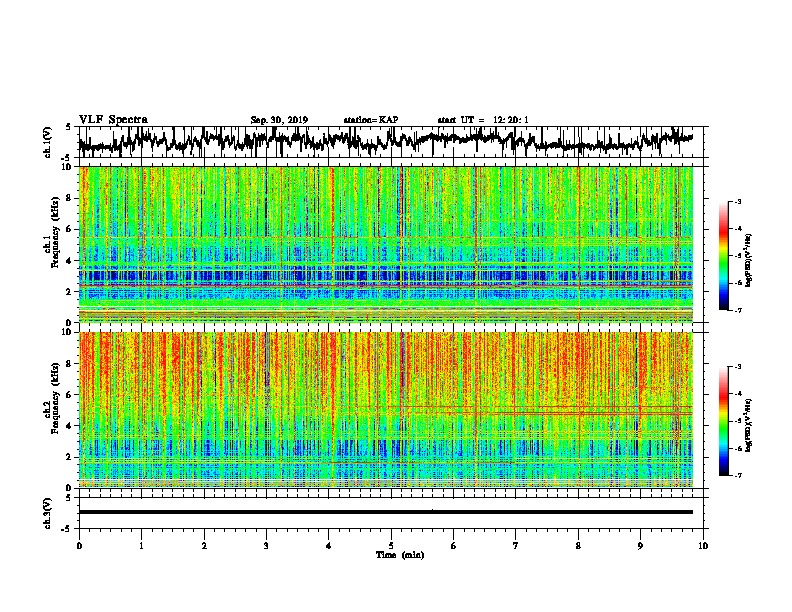Viewport: 792px width, 612px height.
Task: Click the "10" tick on the time axis
Action: [703, 546]
